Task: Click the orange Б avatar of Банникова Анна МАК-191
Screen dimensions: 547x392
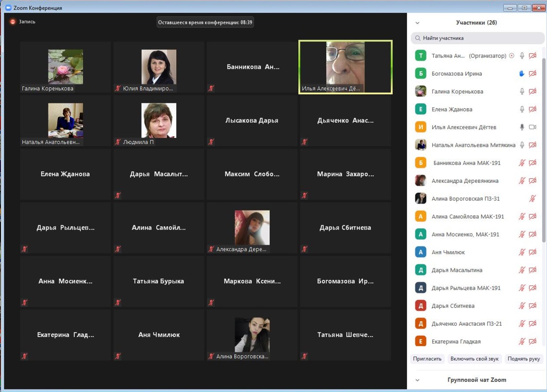Action: [421, 163]
